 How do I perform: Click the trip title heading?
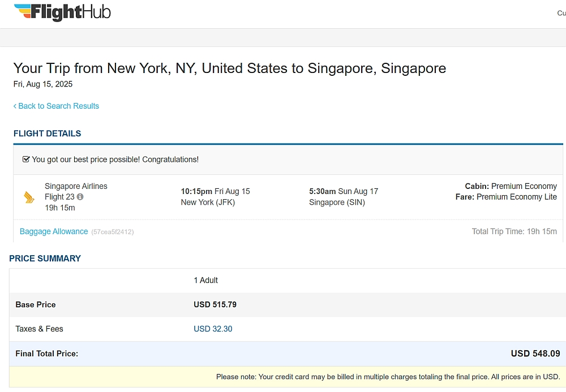tap(230, 68)
